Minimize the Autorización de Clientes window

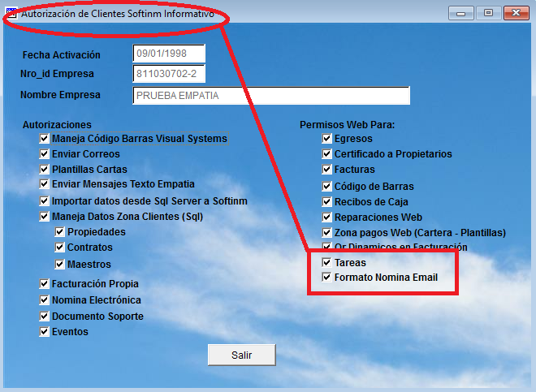pyautogui.click(x=460, y=13)
